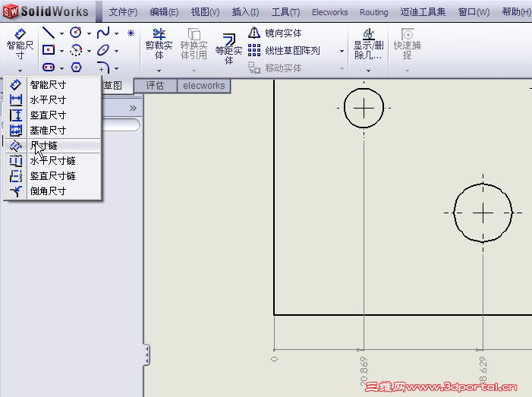The width and height of the screenshot is (532, 397).
Task: Click the 20.869 dimension value
Action: pos(364,371)
